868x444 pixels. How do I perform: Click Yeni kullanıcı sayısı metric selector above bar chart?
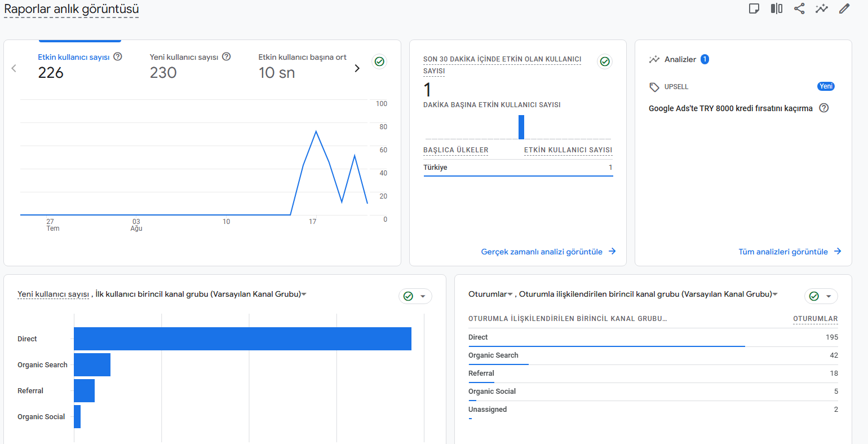pos(53,294)
